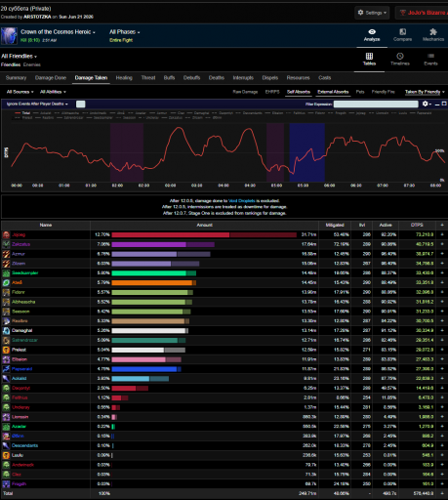
Task: Click the Filter Expression input field
Action: click(376, 104)
